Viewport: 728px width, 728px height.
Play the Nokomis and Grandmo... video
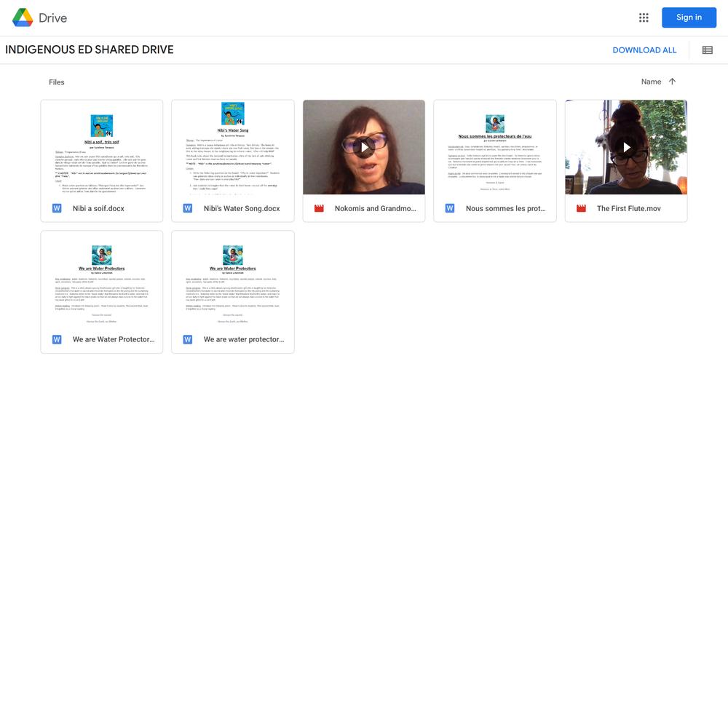364,148
